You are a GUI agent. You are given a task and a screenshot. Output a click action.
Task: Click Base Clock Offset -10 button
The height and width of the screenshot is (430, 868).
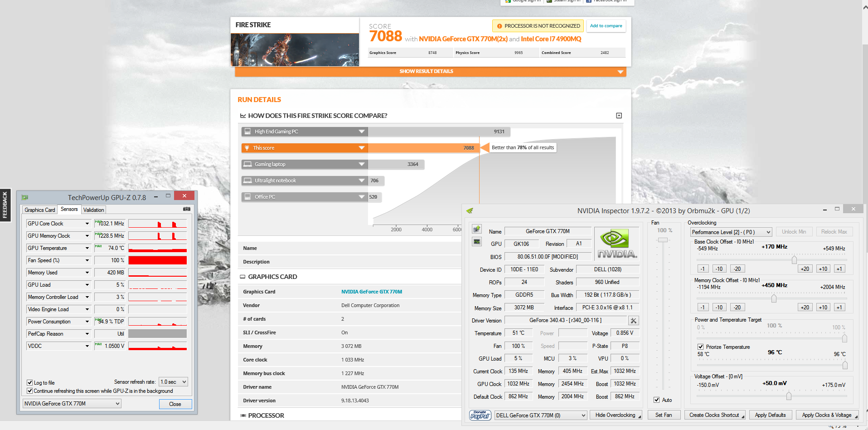pyautogui.click(x=719, y=269)
